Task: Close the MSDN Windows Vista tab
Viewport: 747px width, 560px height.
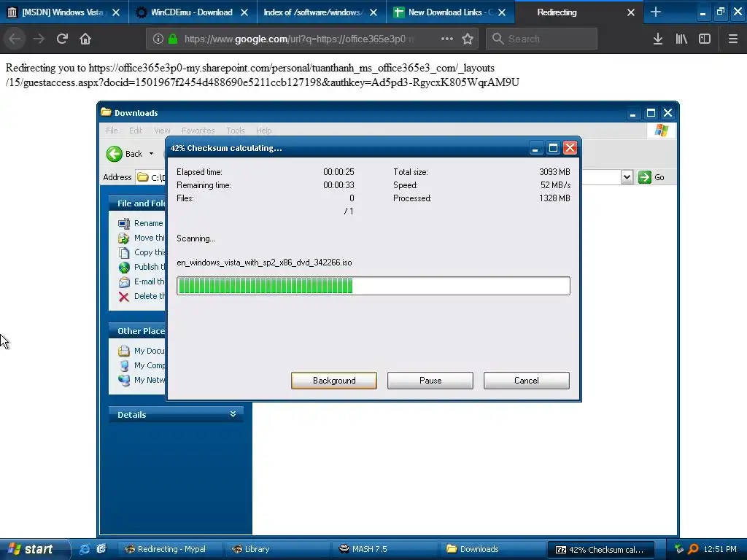Action: point(116,12)
